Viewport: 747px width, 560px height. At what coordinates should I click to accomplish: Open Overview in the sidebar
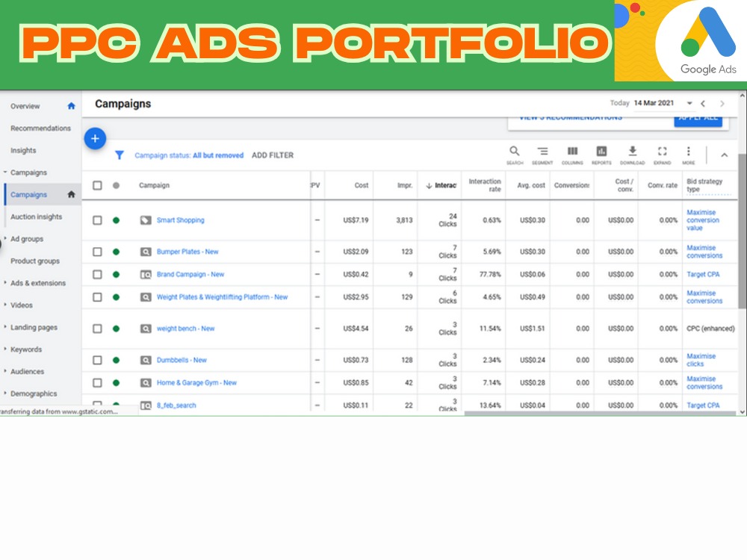coord(25,106)
